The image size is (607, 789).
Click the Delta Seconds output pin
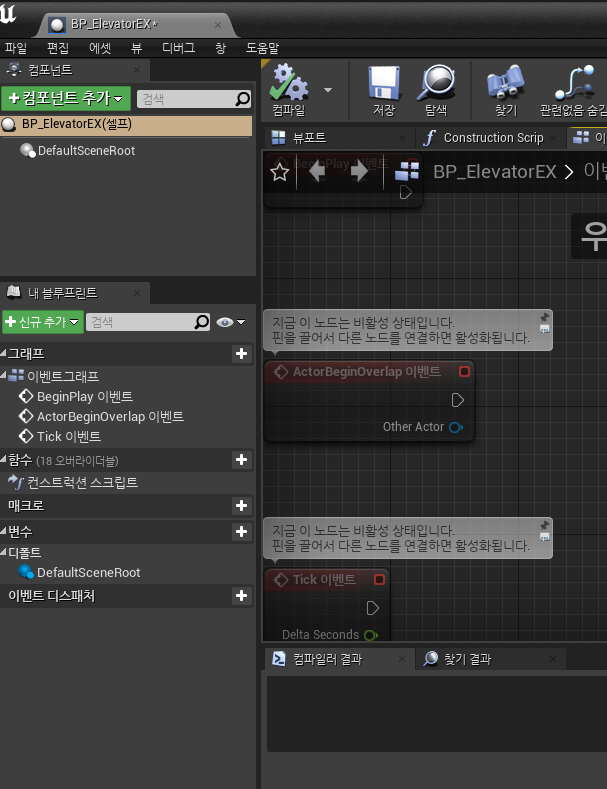point(371,635)
